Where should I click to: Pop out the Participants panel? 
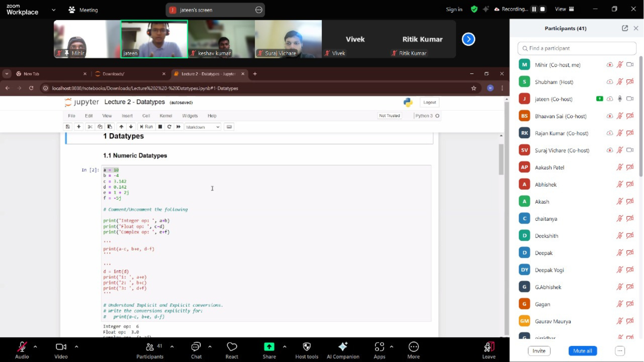625,28
